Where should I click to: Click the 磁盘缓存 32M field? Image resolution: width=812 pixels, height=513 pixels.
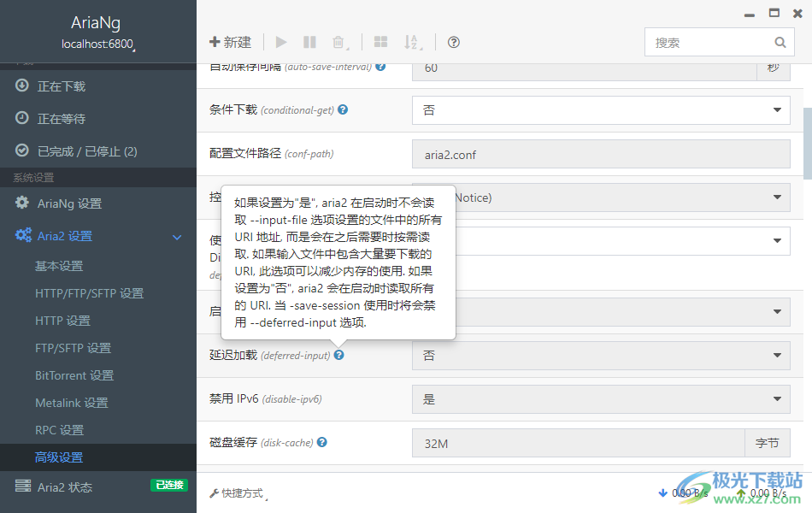(x=579, y=443)
